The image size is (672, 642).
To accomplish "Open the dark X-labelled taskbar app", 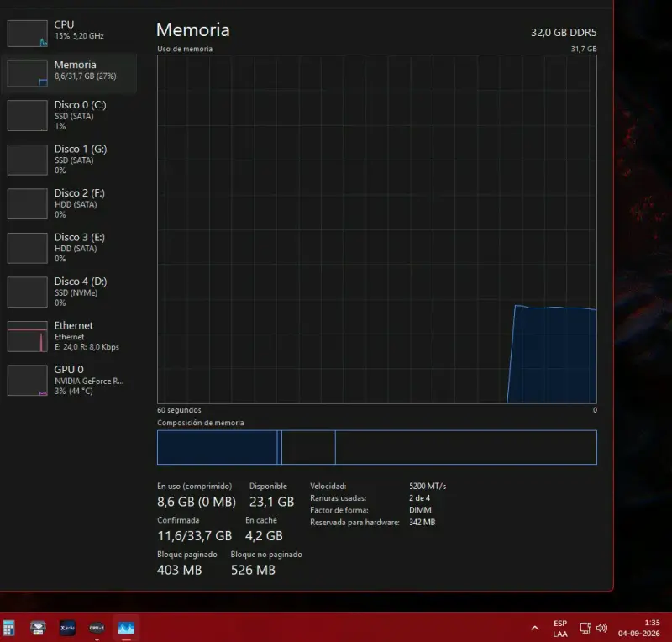I will click(68, 628).
